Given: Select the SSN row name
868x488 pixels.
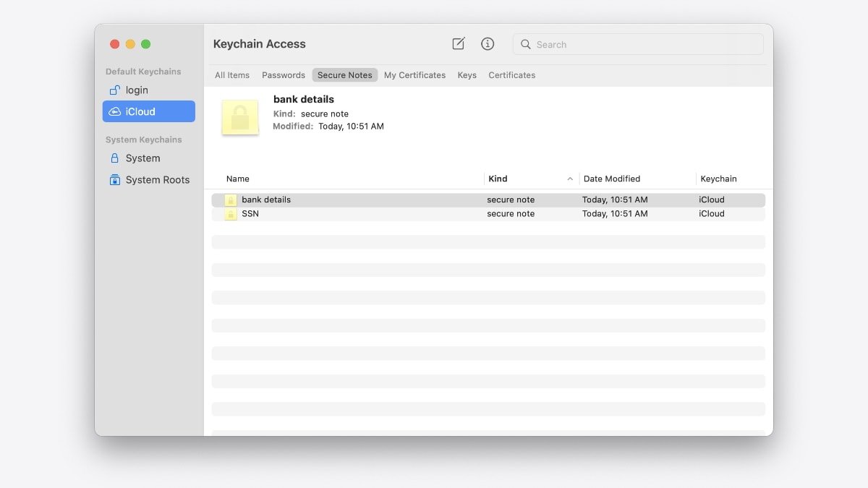Looking at the screenshot, I should click(x=250, y=214).
